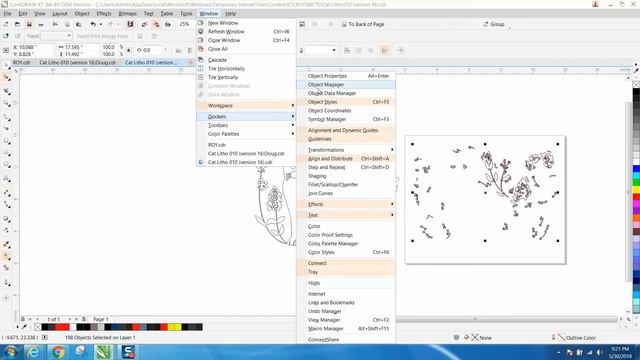Click Close All in Window menu
The height and width of the screenshot is (360, 640).
tap(246, 49)
